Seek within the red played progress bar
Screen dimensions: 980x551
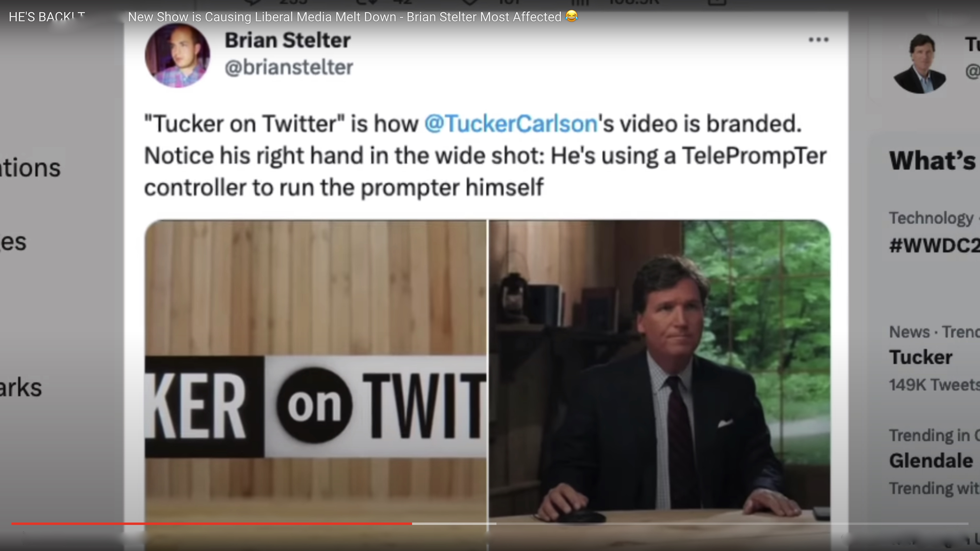[212, 524]
